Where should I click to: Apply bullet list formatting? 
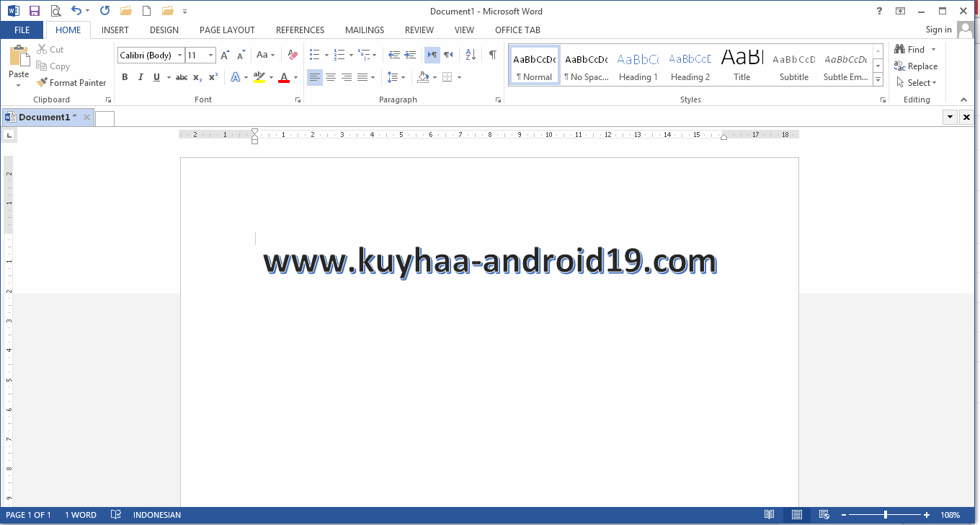coord(314,56)
